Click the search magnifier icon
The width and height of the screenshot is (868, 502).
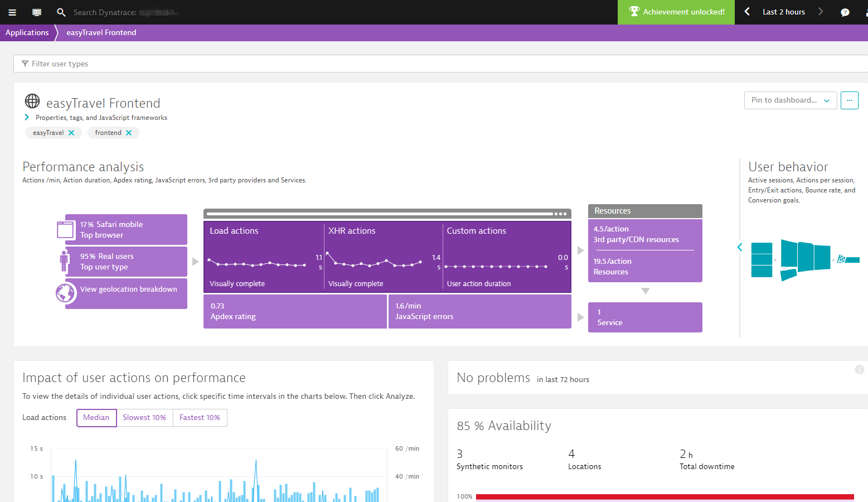pyautogui.click(x=61, y=12)
